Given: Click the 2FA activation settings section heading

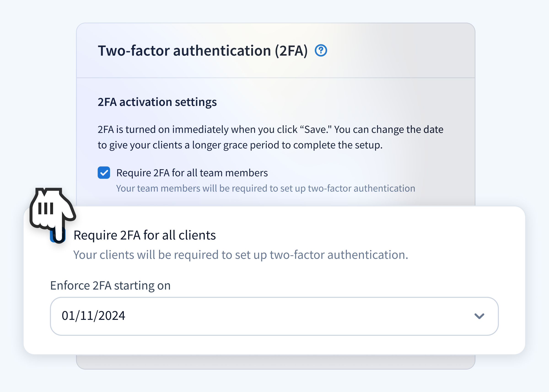Looking at the screenshot, I should (x=157, y=102).
